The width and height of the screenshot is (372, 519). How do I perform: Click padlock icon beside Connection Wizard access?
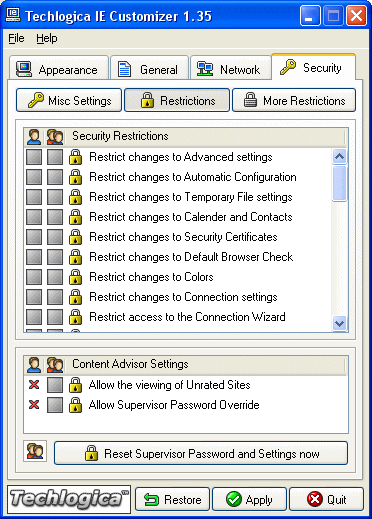pyautogui.click(x=75, y=317)
